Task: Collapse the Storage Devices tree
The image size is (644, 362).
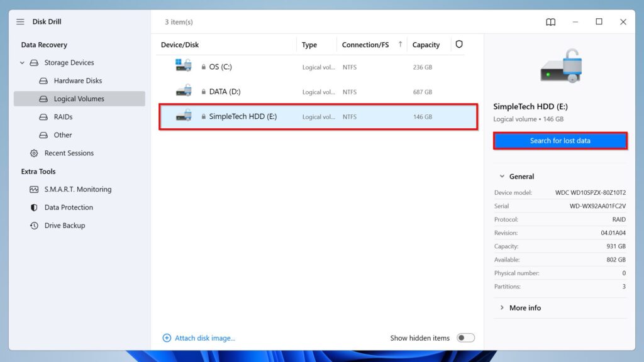Action: pos(23,63)
